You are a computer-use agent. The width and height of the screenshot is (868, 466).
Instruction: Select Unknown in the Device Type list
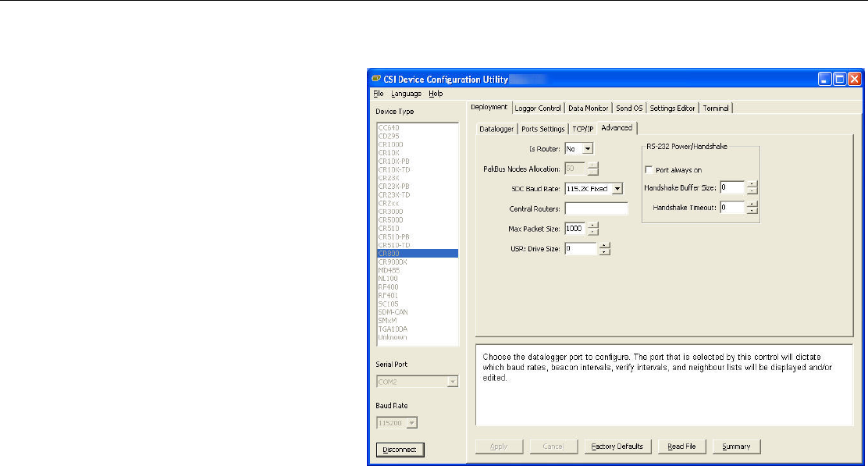coord(418,337)
